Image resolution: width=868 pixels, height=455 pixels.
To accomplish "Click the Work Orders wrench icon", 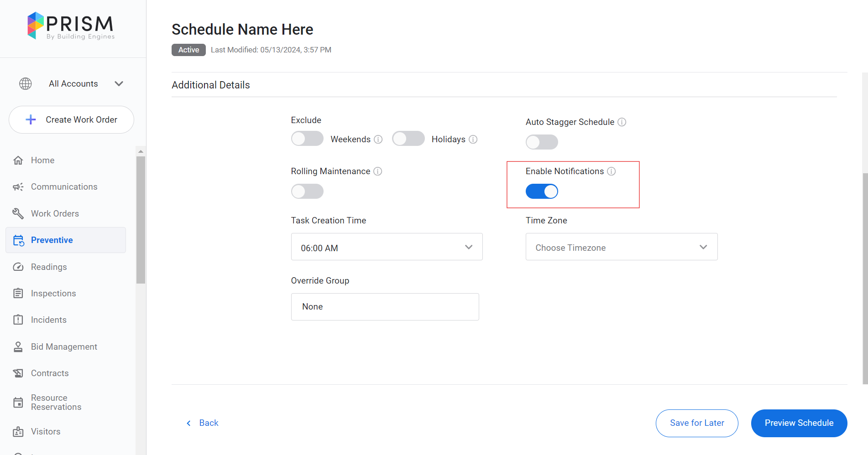I will (x=18, y=213).
